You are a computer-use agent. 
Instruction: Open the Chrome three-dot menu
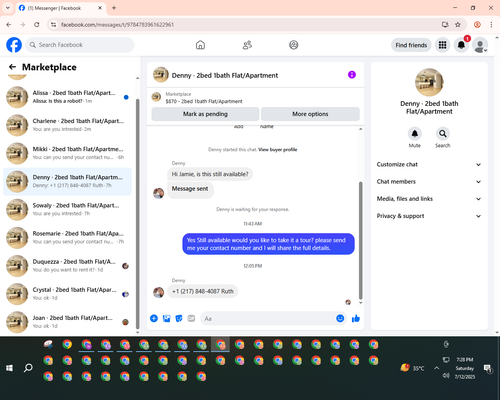coord(491,25)
